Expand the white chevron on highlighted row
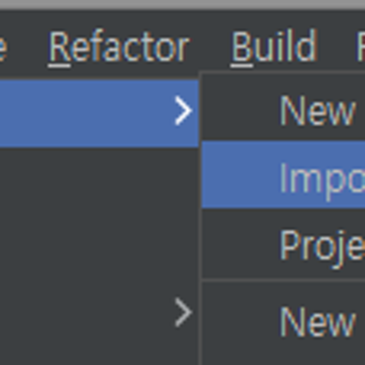The image size is (365, 365). 183,111
